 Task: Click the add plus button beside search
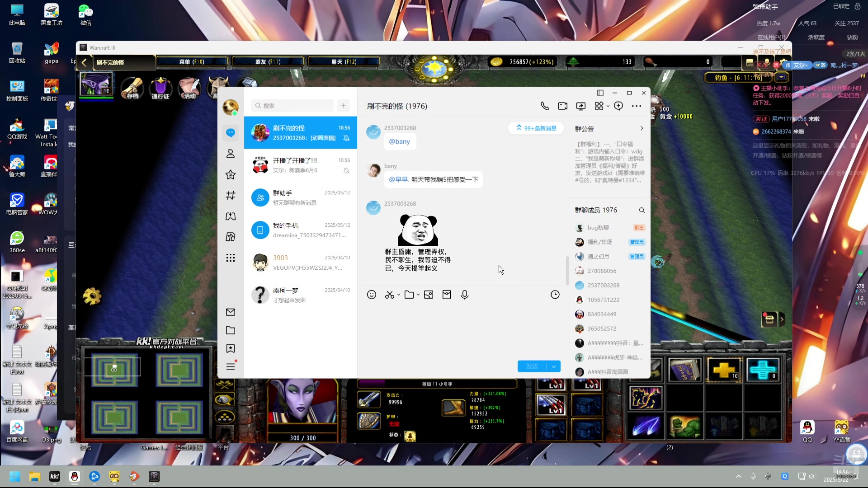344,105
